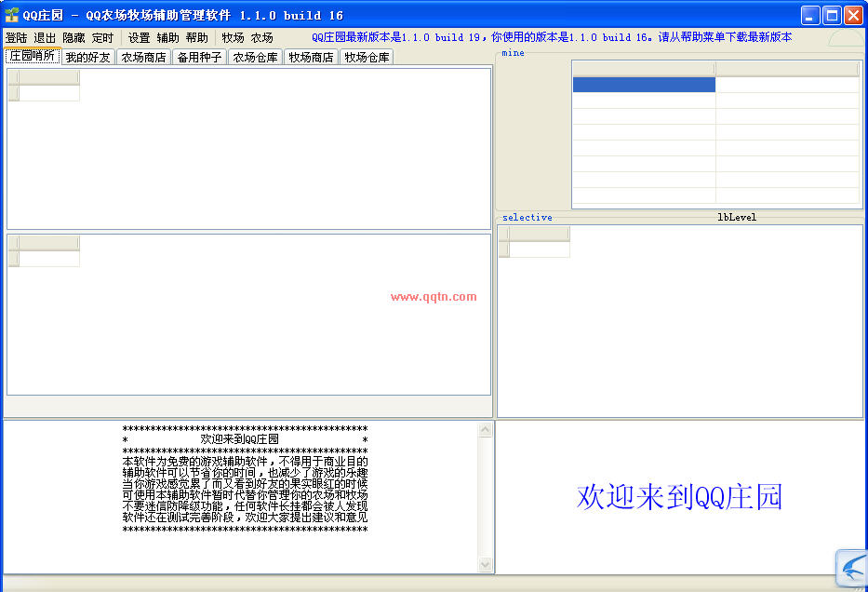Click the 欢迎来到QQ庄园 blue banner text
This screenshot has height=592, width=868.
click(x=679, y=496)
